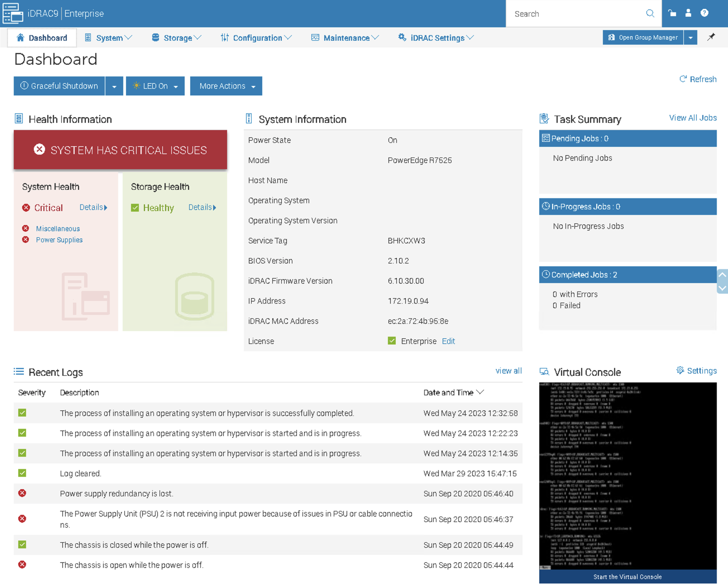Viewport: 728px width, 586px height.
Task: Click the red icon beside Power Supplies
Action: pos(26,239)
